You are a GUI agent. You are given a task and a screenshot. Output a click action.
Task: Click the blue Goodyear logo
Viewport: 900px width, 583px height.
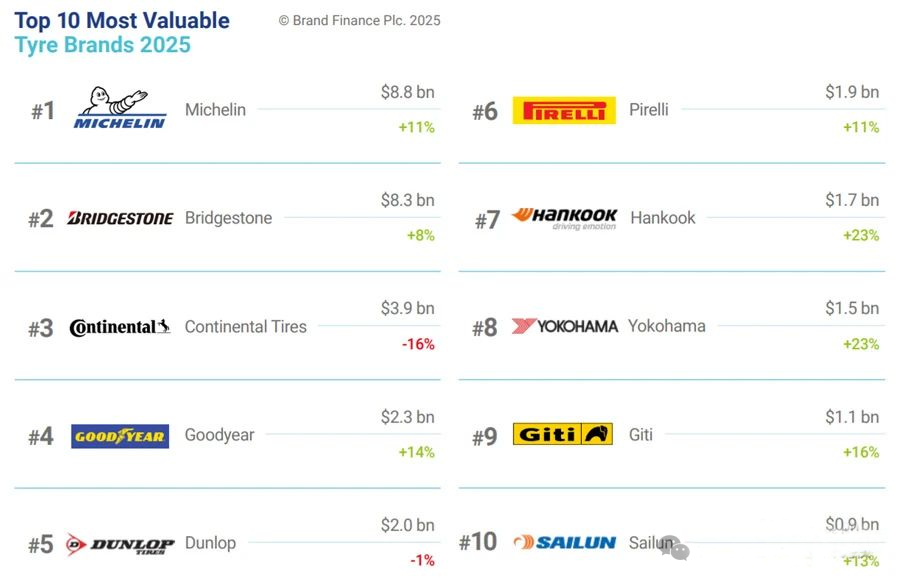120,436
